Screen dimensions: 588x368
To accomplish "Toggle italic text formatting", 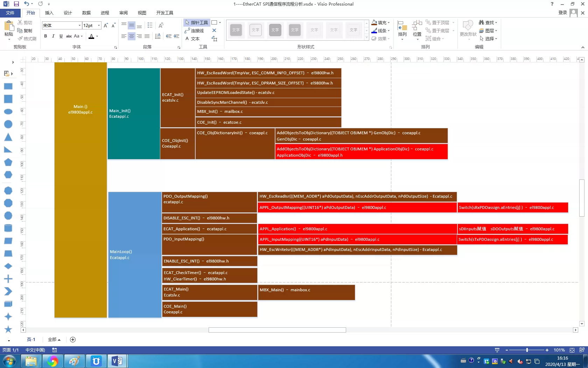I will pos(53,36).
